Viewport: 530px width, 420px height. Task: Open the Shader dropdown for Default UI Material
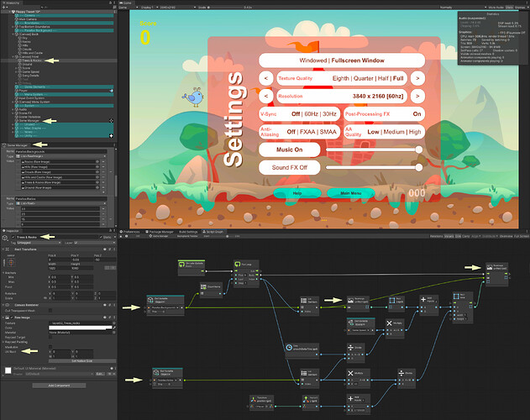tap(60, 374)
